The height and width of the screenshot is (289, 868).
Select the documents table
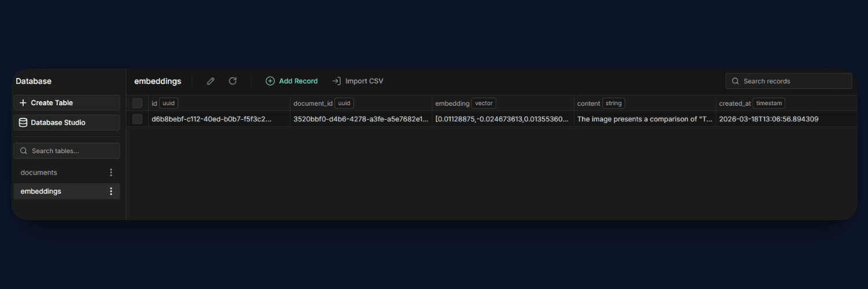[x=39, y=173]
